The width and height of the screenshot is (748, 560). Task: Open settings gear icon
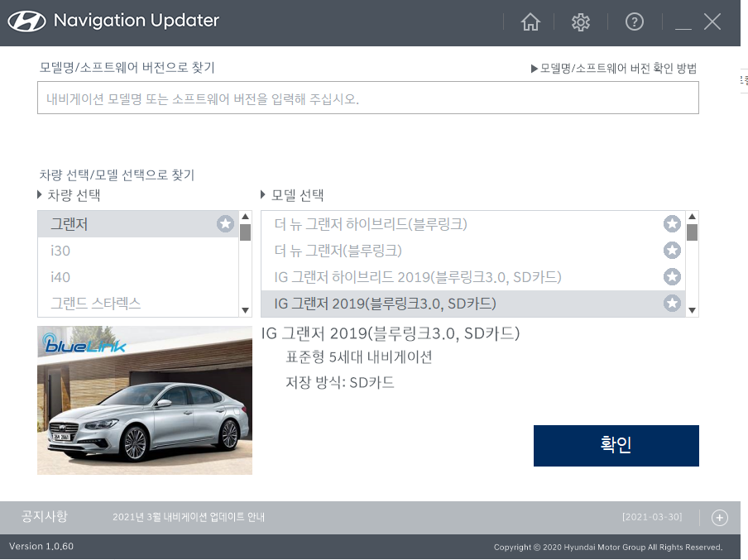[x=581, y=22]
